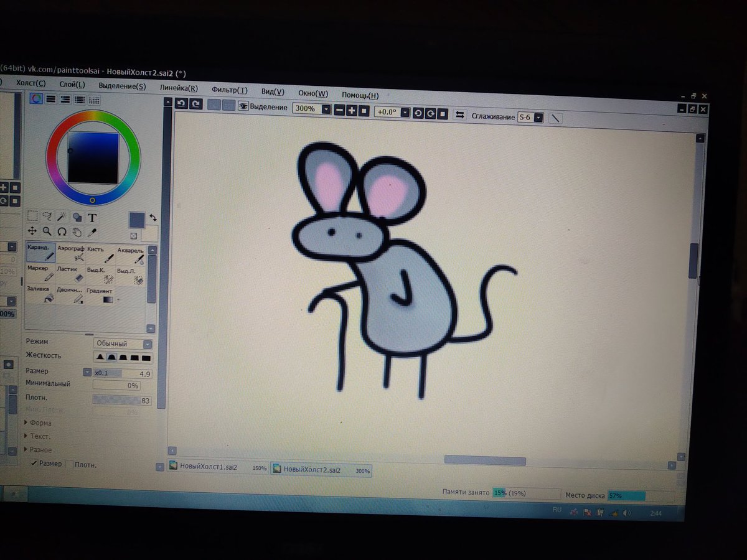The height and width of the screenshot is (560, 747).
Task: Select the Заливка bucket fill tool
Action: coord(40,294)
